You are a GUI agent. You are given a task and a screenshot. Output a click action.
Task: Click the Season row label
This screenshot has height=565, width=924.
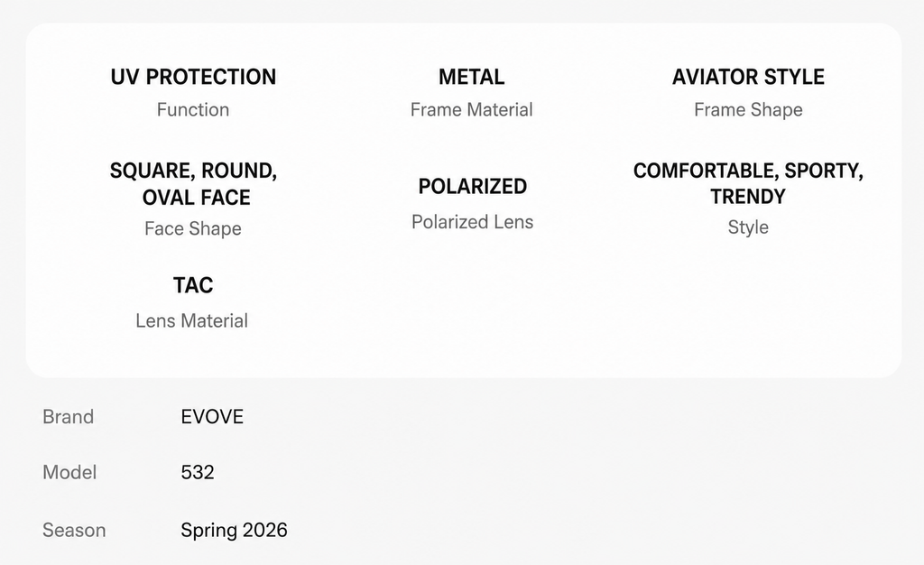point(74,530)
